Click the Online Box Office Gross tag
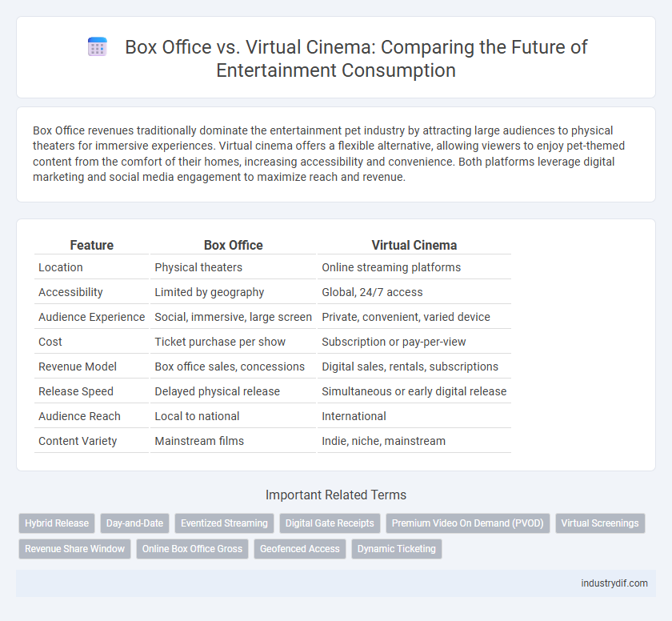The height and width of the screenshot is (621, 672). 192,549
